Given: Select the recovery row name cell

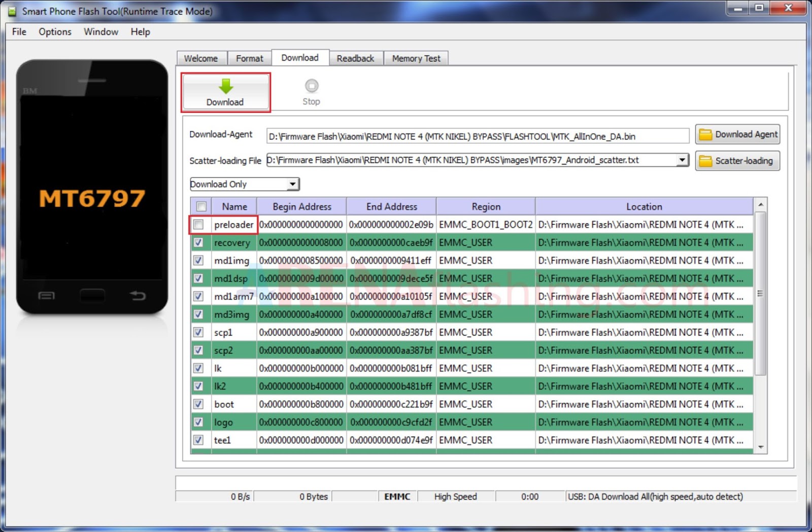Looking at the screenshot, I should point(234,243).
